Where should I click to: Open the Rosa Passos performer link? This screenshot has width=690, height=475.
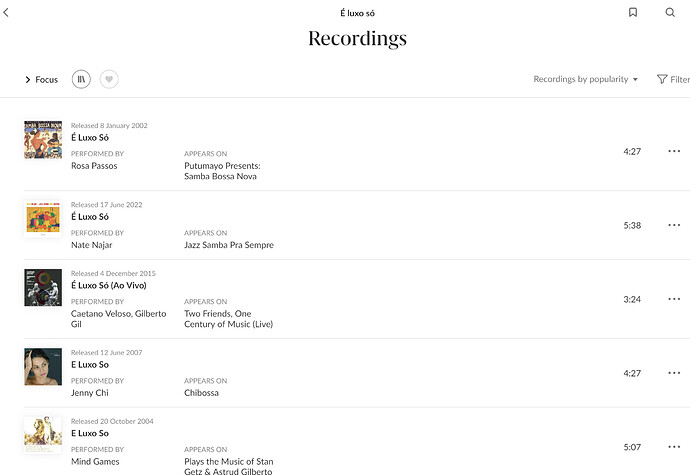click(94, 166)
